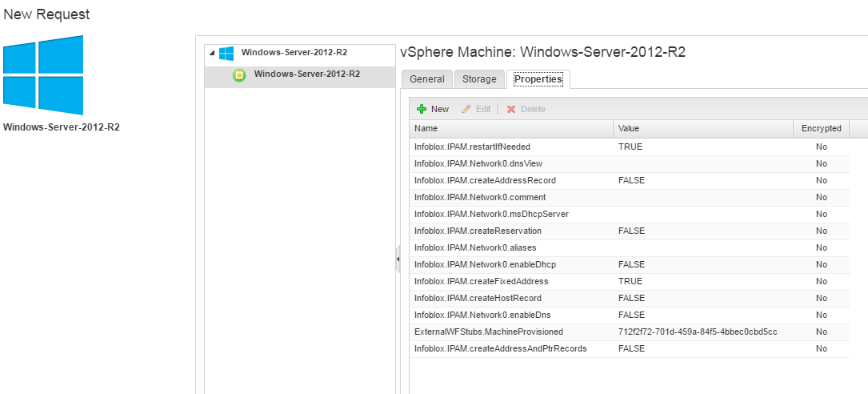Image resolution: width=868 pixels, height=394 pixels.
Task: Click the large Windows logo catalog icon
Action: [x=43, y=74]
